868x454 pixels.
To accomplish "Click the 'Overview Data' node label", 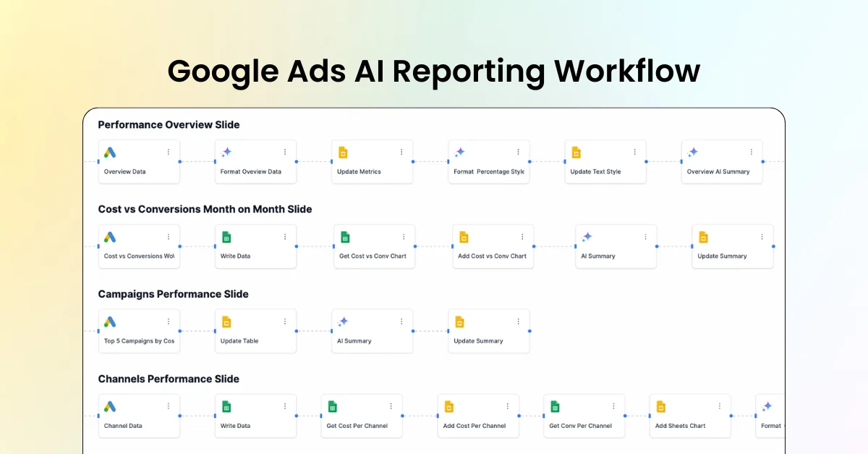I will coord(124,172).
